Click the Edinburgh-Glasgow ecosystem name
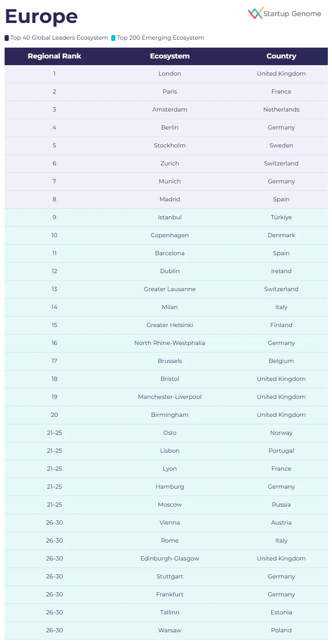The width and height of the screenshot is (332, 644). coord(170,559)
